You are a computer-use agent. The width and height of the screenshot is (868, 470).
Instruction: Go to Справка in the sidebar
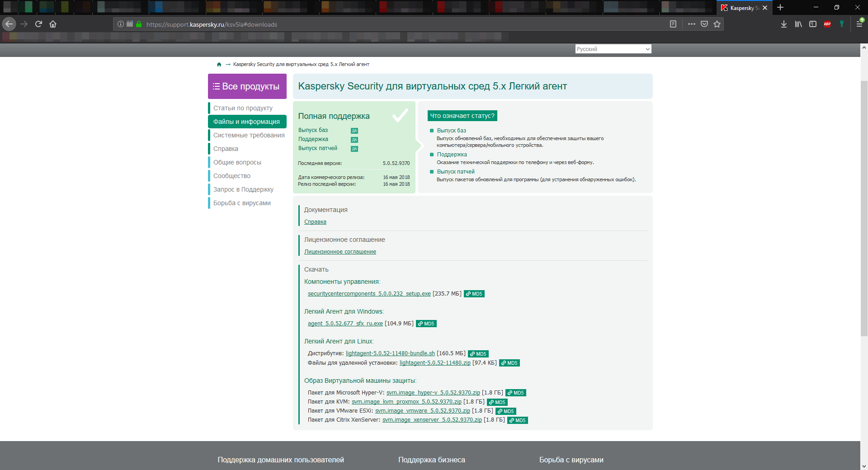(x=226, y=149)
